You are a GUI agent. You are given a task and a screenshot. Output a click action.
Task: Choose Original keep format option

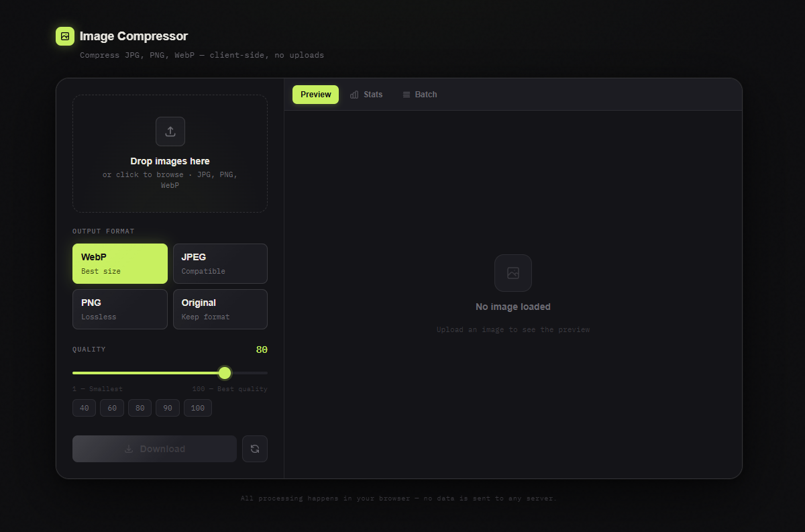click(220, 309)
